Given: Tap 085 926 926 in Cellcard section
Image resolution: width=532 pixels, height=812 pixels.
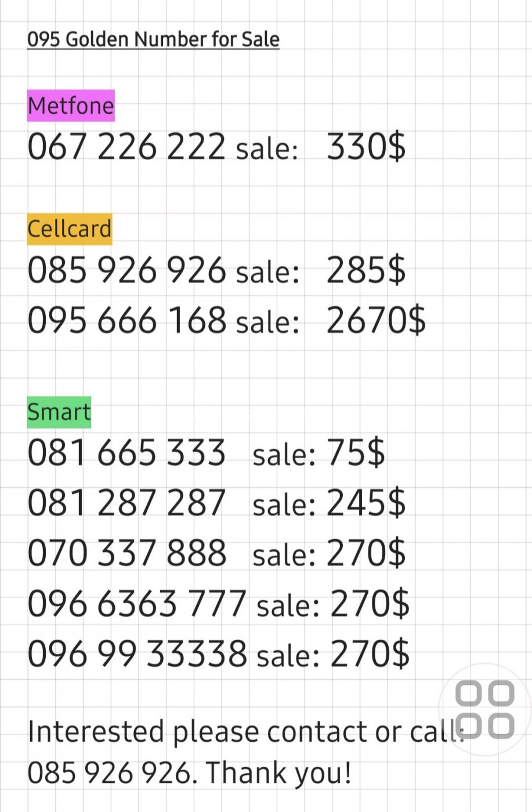Looking at the screenshot, I should 126,270.
